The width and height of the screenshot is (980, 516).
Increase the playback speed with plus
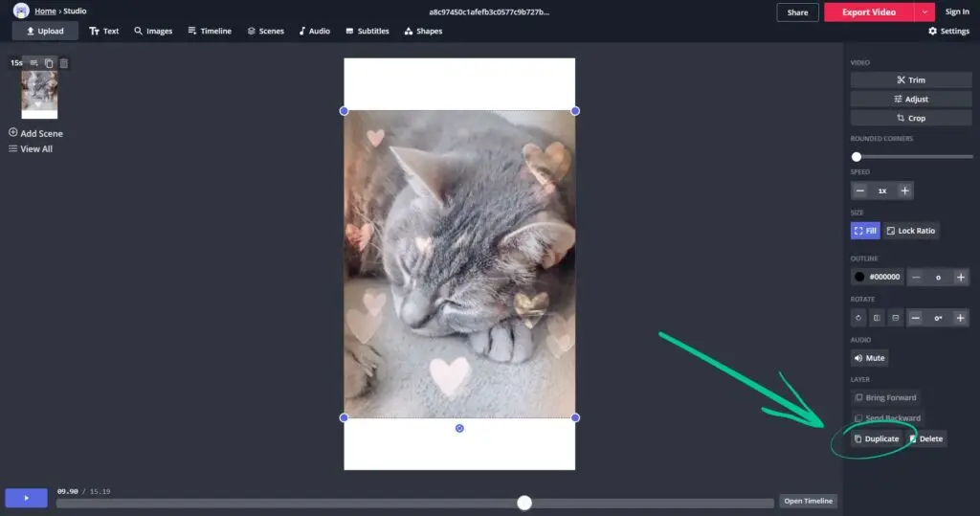[904, 191]
